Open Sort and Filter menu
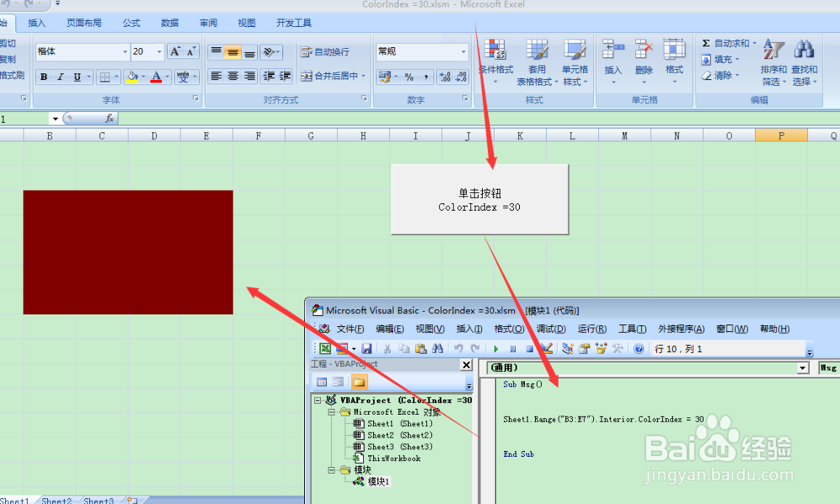The height and width of the screenshot is (504, 840). click(x=774, y=62)
